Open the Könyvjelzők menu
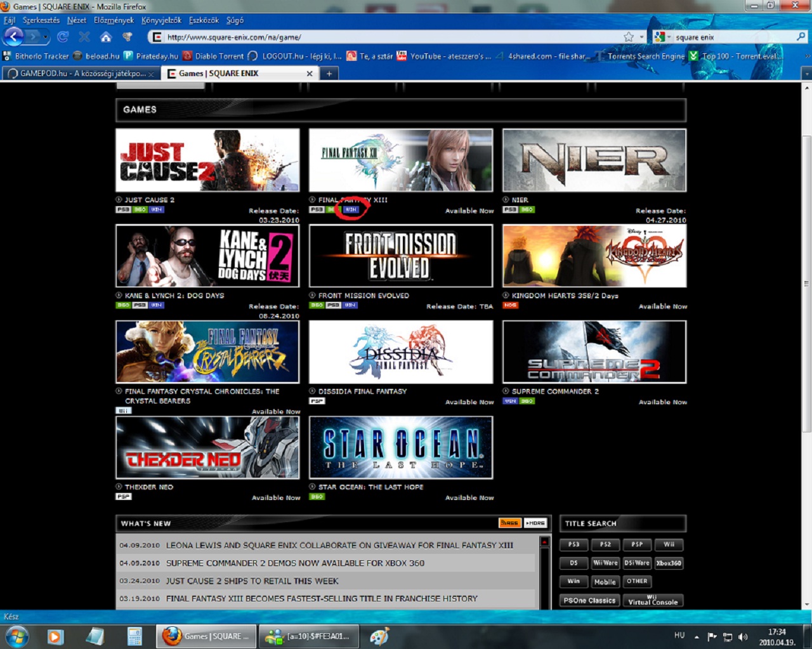 click(161, 20)
